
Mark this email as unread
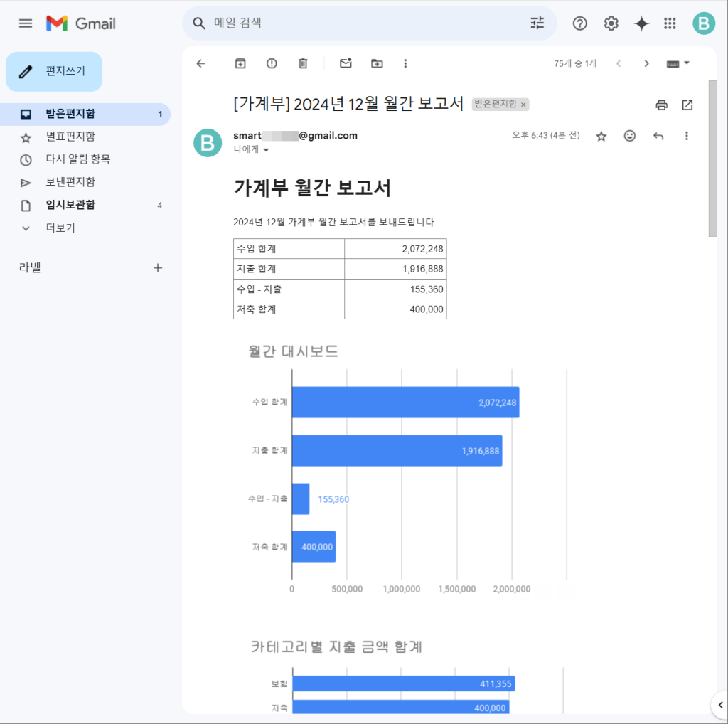[x=346, y=63]
